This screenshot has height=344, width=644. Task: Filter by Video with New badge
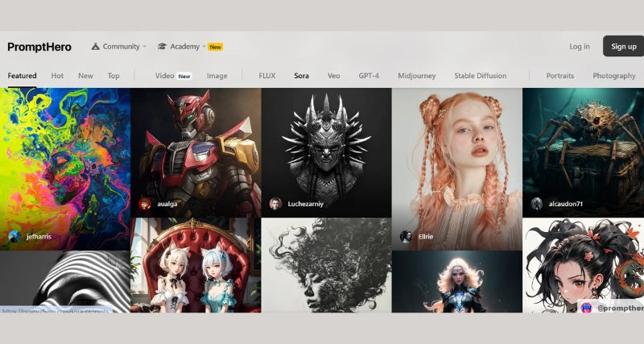tap(173, 76)
